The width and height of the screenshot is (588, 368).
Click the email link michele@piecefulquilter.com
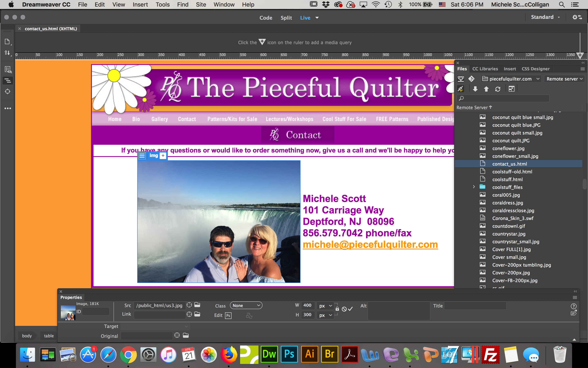370,244
